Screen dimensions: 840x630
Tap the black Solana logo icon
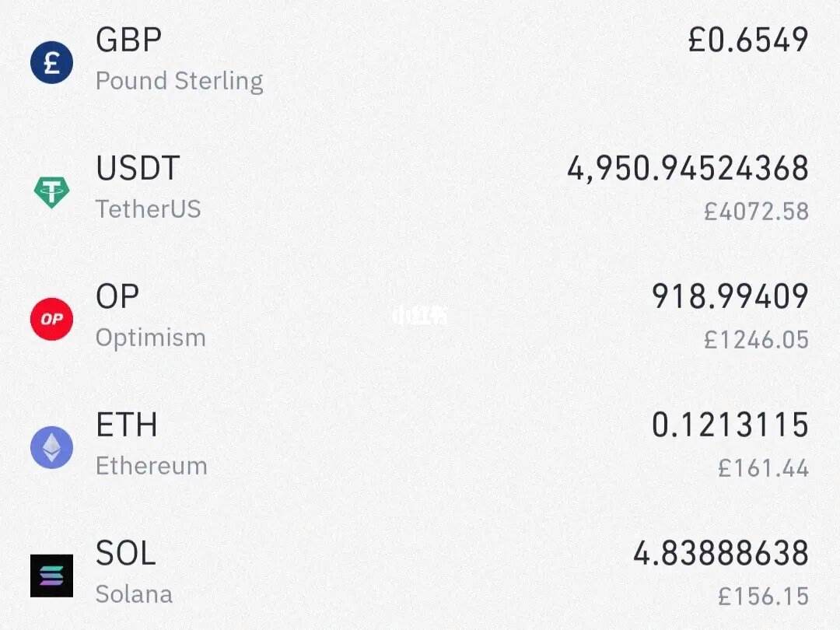(x=51, y=576)
